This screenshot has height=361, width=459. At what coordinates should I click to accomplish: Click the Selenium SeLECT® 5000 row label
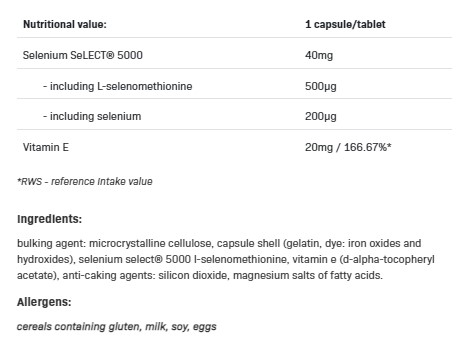83,55
